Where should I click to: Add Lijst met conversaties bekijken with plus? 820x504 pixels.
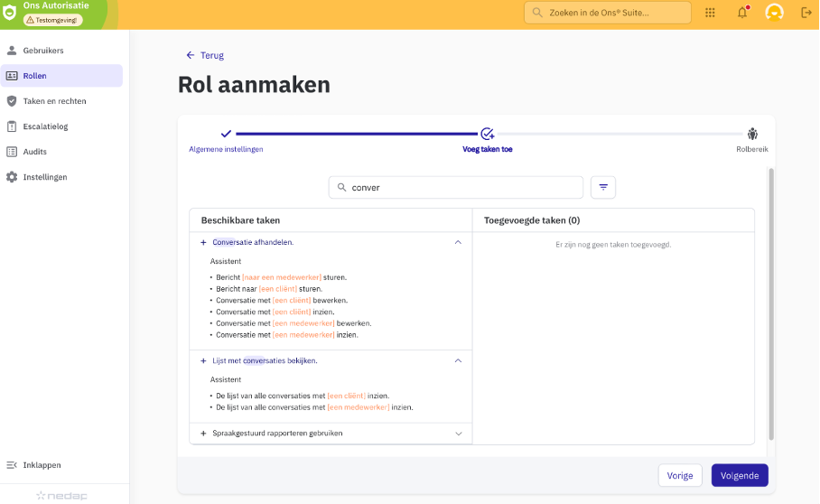(204, 360)
